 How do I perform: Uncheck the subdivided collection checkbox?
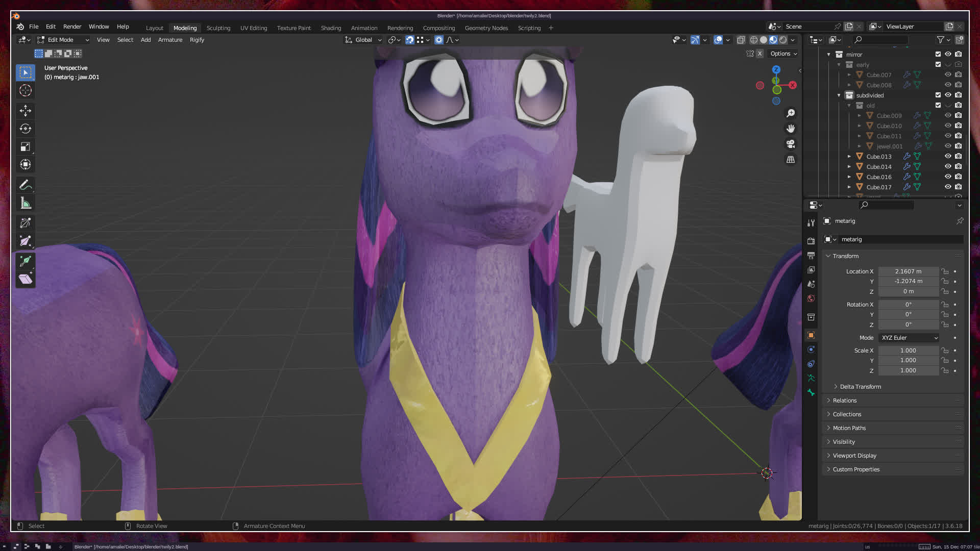(x=938, y=95)
